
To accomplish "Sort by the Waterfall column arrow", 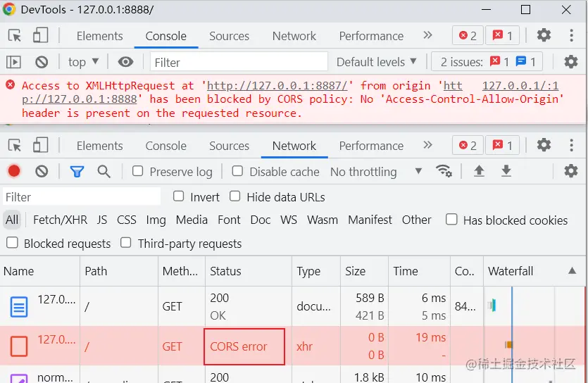I will click(x=572, y=270).
